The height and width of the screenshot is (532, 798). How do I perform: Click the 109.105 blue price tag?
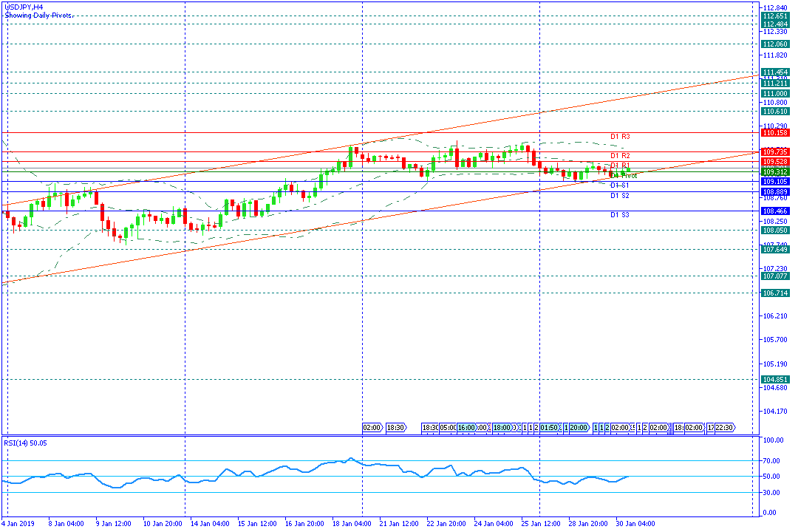[x=775, y=182]
